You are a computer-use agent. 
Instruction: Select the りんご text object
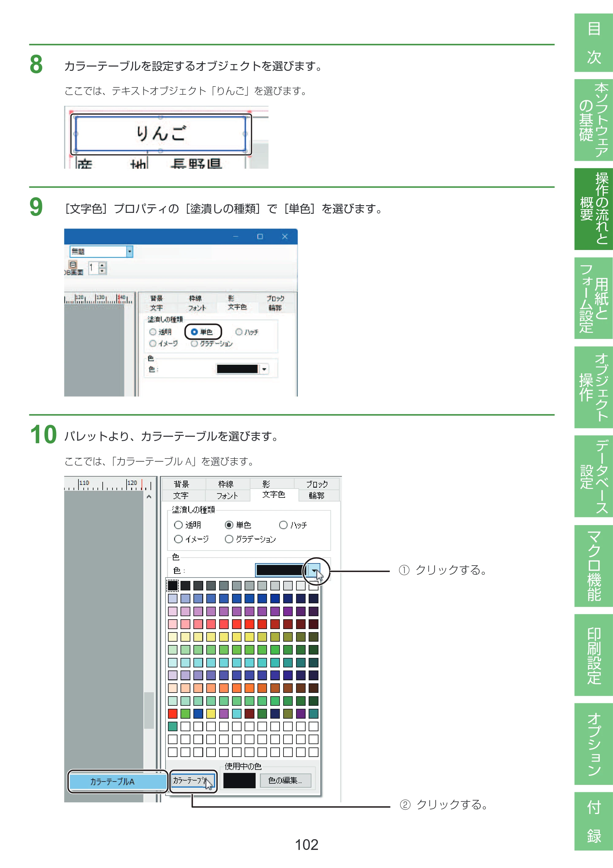click(x=161, y=134)
